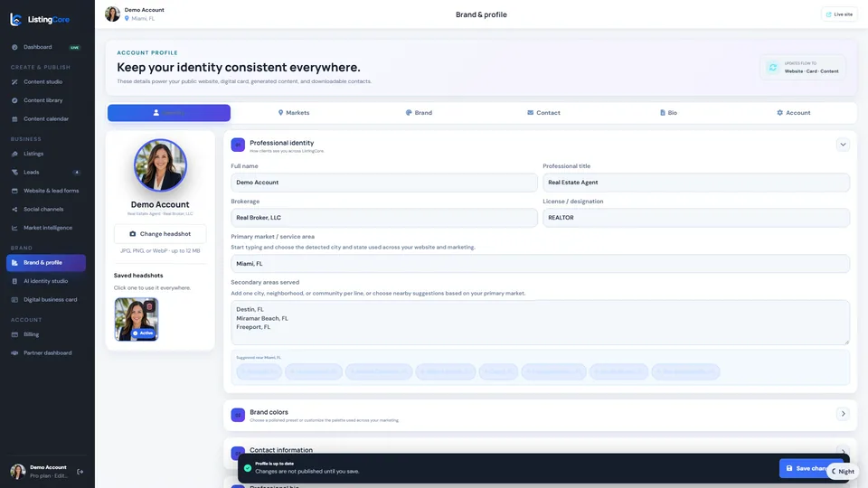Click the Leads count badge
The height and width of the screenshot is (488, 868).
click(x=76, y=172)
